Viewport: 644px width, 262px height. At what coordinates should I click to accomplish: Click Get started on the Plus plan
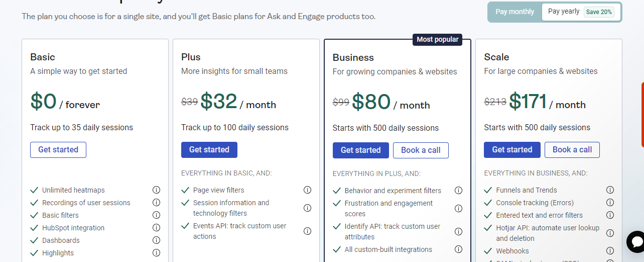[209, 150]
